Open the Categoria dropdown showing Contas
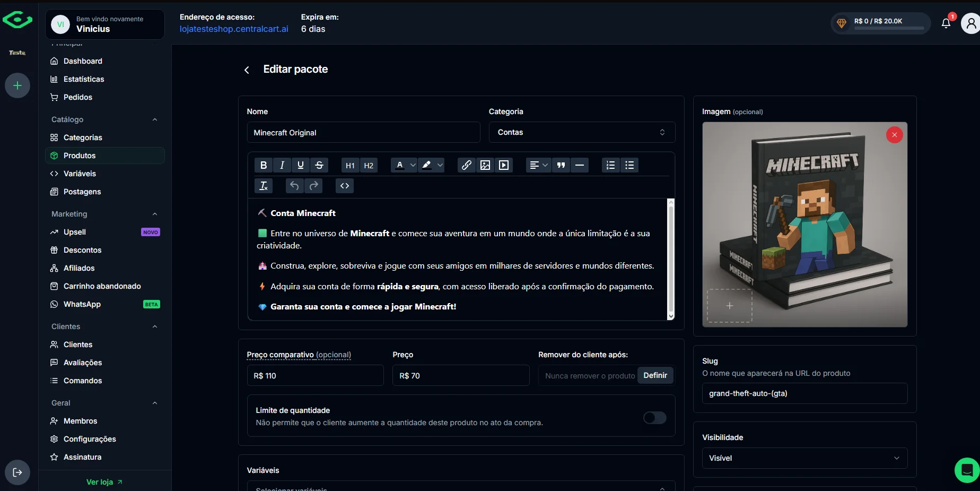The height and width of the screenshot is (491, 980). click(x=582, y=132)
